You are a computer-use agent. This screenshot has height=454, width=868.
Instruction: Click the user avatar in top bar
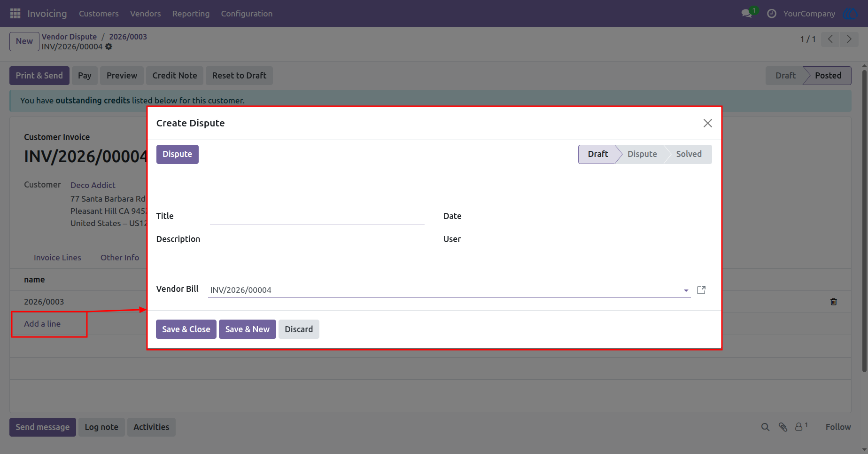point(851,14)
